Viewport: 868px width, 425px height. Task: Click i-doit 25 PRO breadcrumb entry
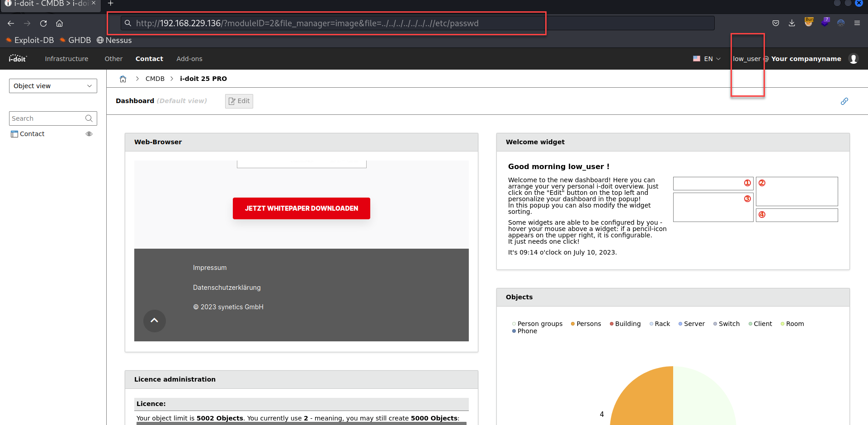203,79
